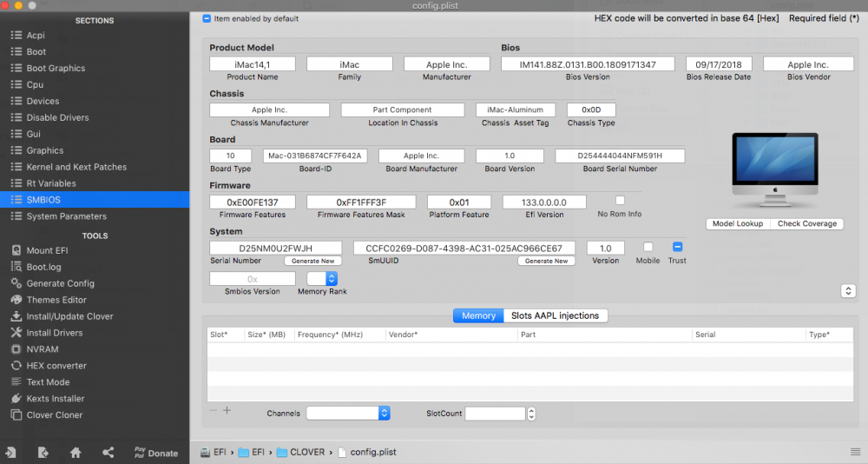Viewport: 868px width, 464px height.
Task: Click the Board-ID field
Action: tap(315, 156)
